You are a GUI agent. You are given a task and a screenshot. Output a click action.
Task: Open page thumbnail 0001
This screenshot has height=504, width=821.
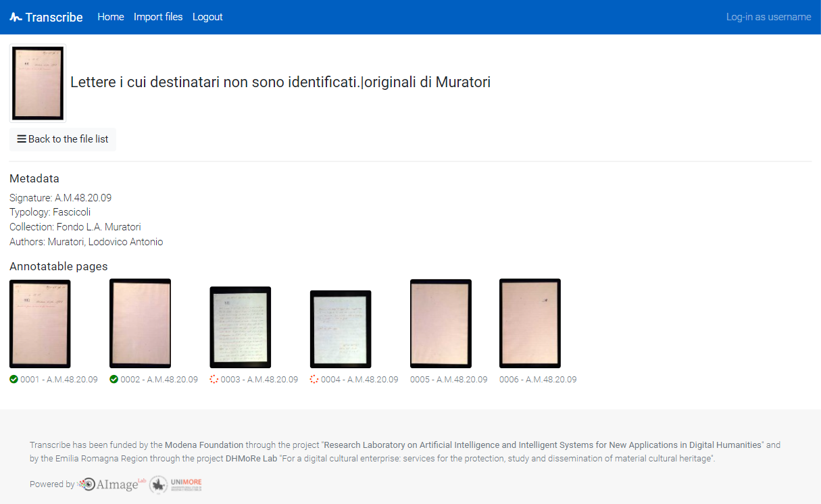click(x=40, y=324)
